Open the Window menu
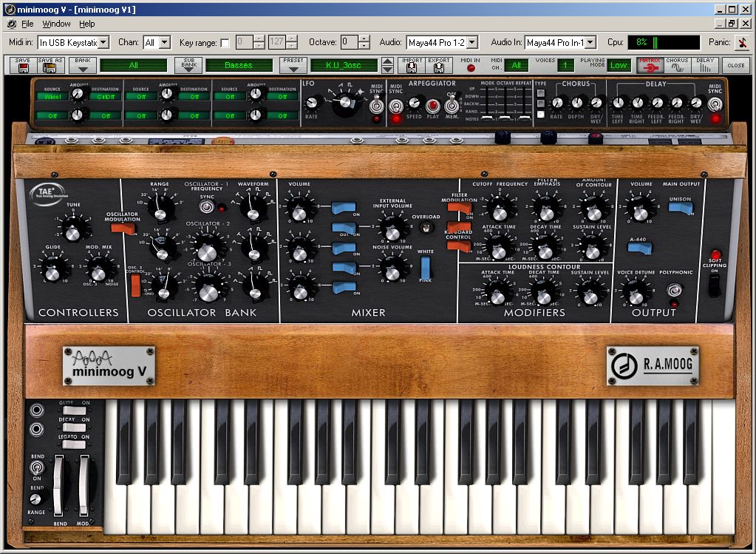 point(56,24)
